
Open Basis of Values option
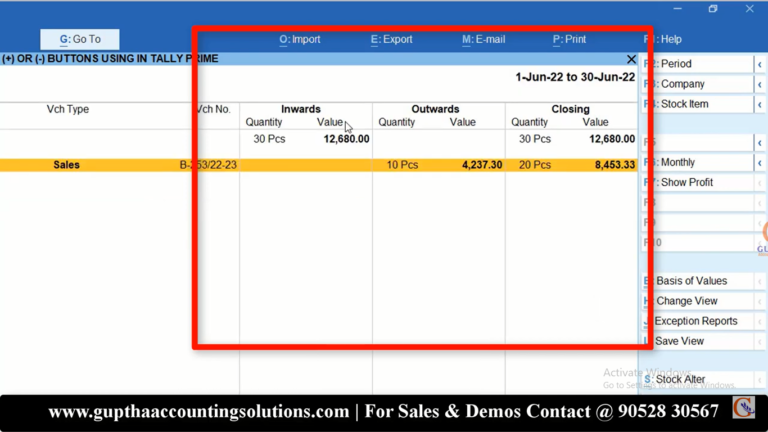(x=697, y=281)
